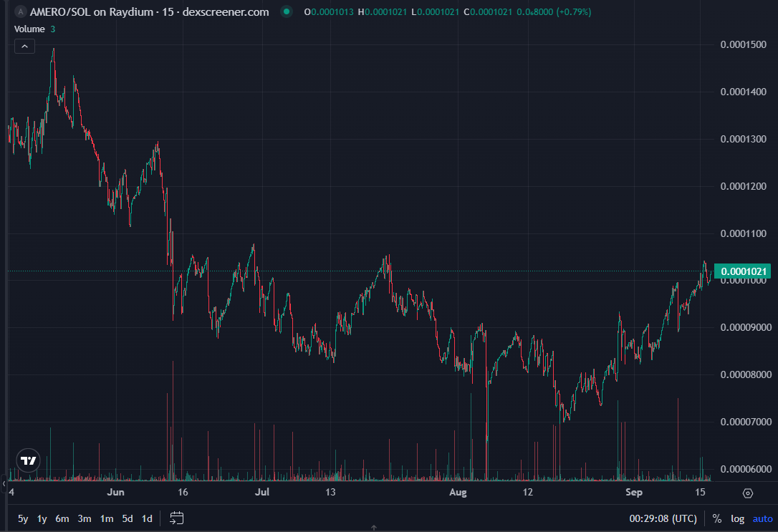Click the TradingView logo icon
Screen dimensions: 778x532
tap(28, 460)
